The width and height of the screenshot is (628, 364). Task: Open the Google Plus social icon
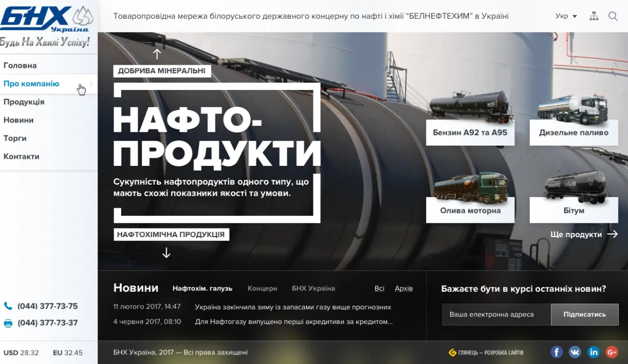(x=612, y=352)
